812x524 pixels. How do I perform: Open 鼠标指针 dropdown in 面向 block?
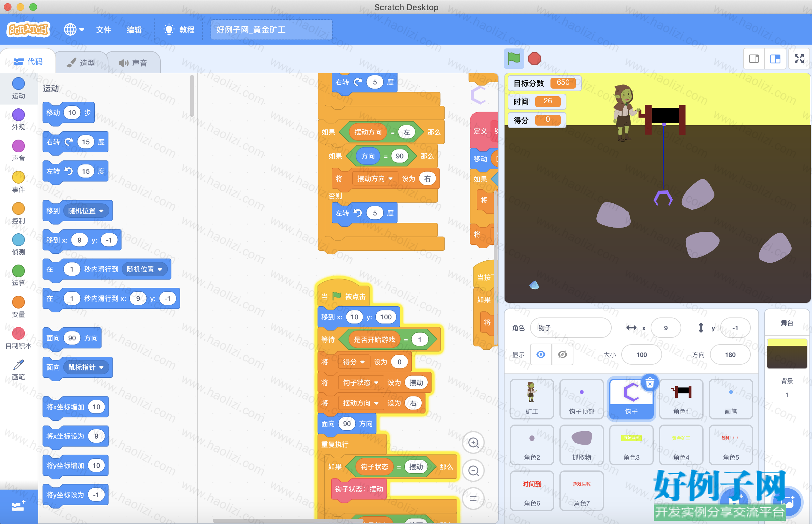pyautogui.click(x=86, y=367)
